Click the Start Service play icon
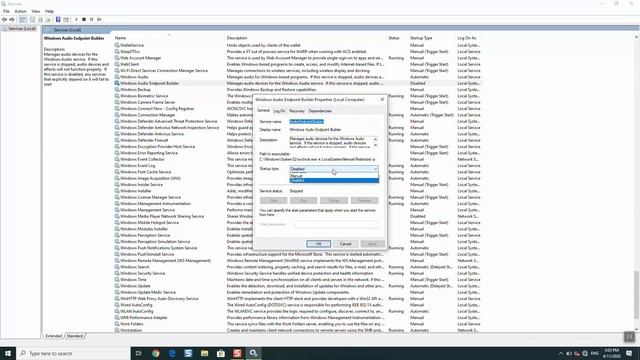Viewport: 640px width, 360px height. (76, 19)
